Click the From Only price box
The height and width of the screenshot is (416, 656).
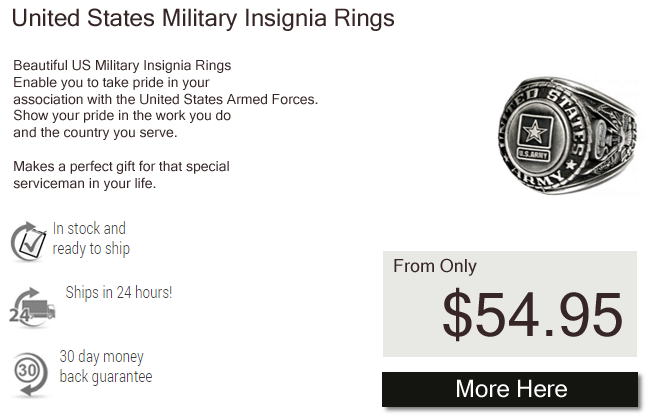(510, 304)
